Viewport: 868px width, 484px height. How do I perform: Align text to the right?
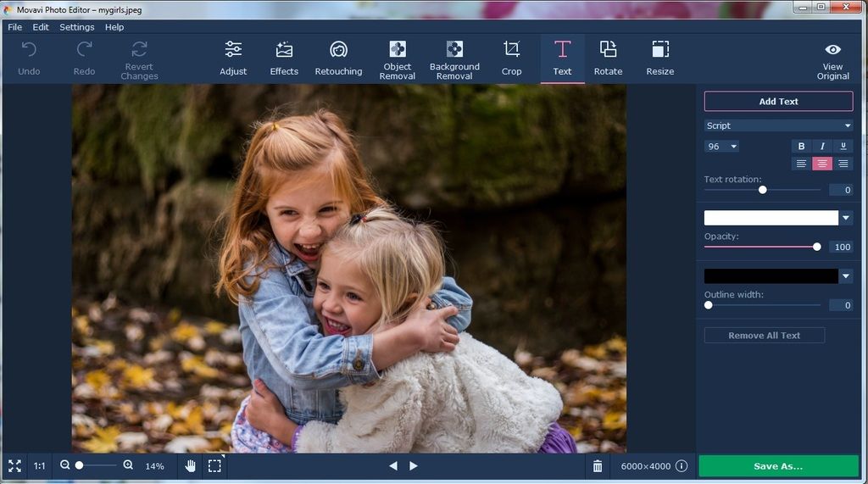tap(843, 164)
